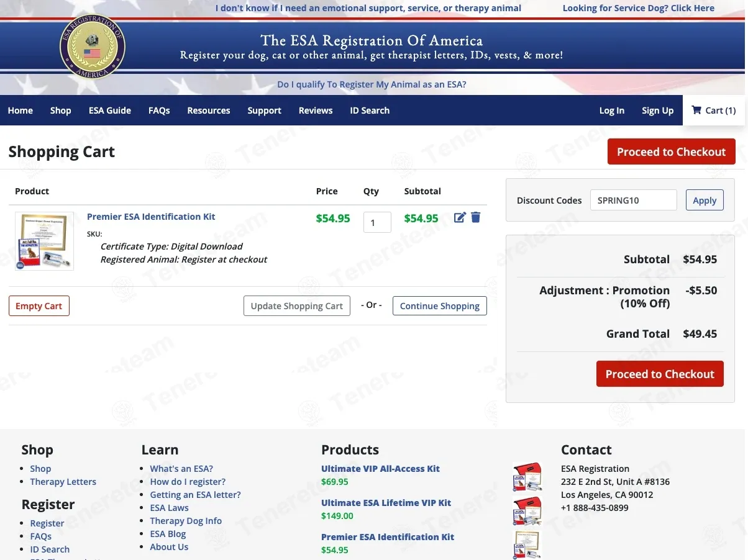Click $149.00 price in footer products

pos(337,516)
